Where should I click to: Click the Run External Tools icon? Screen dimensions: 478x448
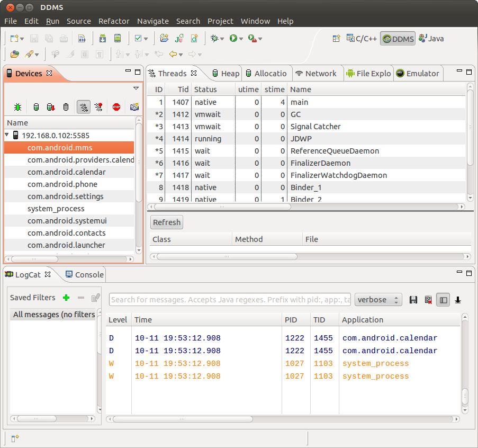coord(252,39)
